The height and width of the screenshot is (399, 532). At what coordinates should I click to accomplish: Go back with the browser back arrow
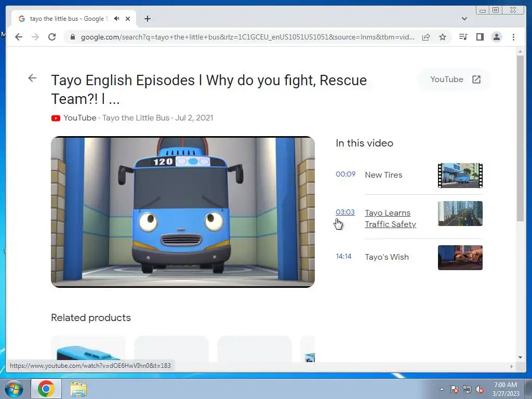(x=19, y=37)
